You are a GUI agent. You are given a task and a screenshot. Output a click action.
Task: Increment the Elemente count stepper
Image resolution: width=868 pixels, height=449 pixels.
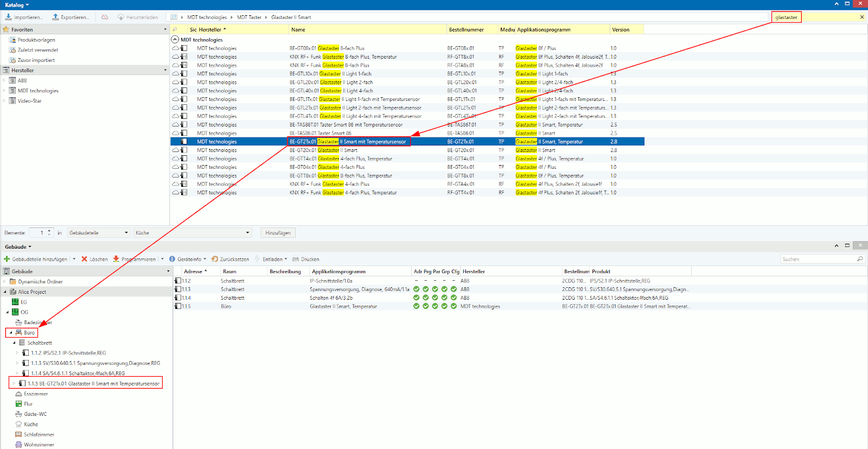49,231
